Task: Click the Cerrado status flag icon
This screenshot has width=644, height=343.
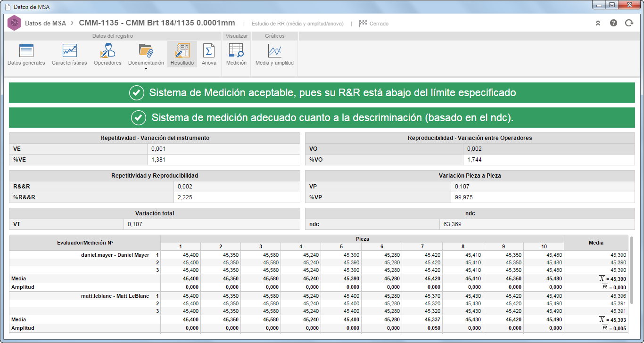Action: point(363,23)
